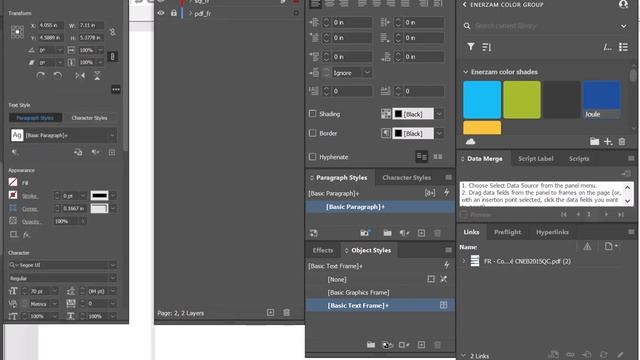Toggle visibility eye of pdf_fr layer
Screen dimensions: 640x360
161,13
